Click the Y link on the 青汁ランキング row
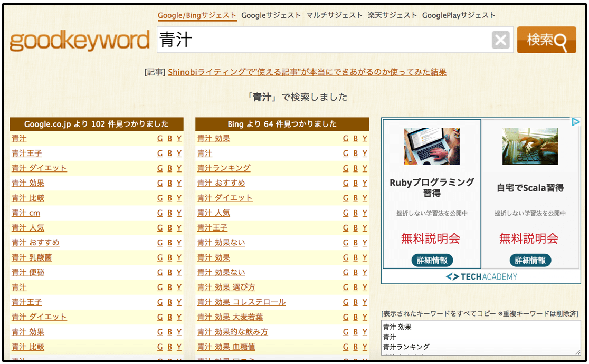Image resolution: width=589 pixels, height=364 pixels. coord(365,168)
